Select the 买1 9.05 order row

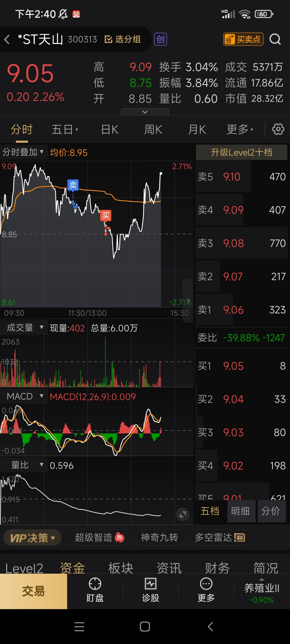click(x=242, y=366)
